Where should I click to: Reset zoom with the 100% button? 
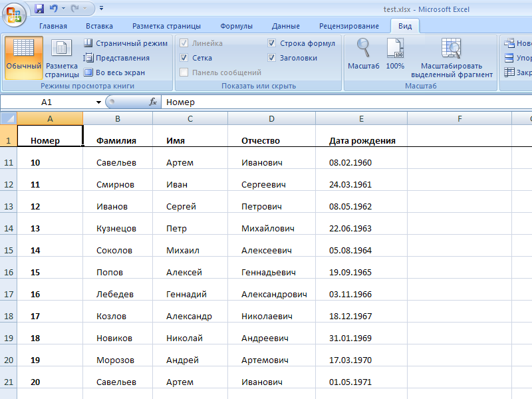395,54
